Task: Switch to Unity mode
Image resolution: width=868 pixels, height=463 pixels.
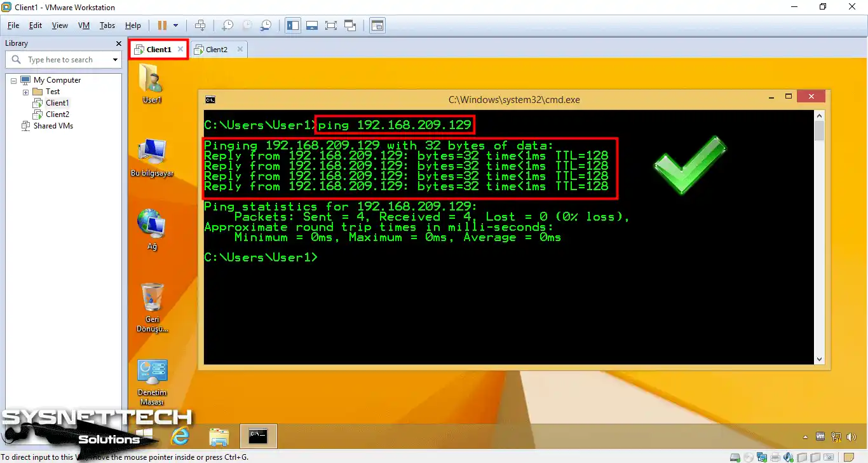Action: coord(350,25)
